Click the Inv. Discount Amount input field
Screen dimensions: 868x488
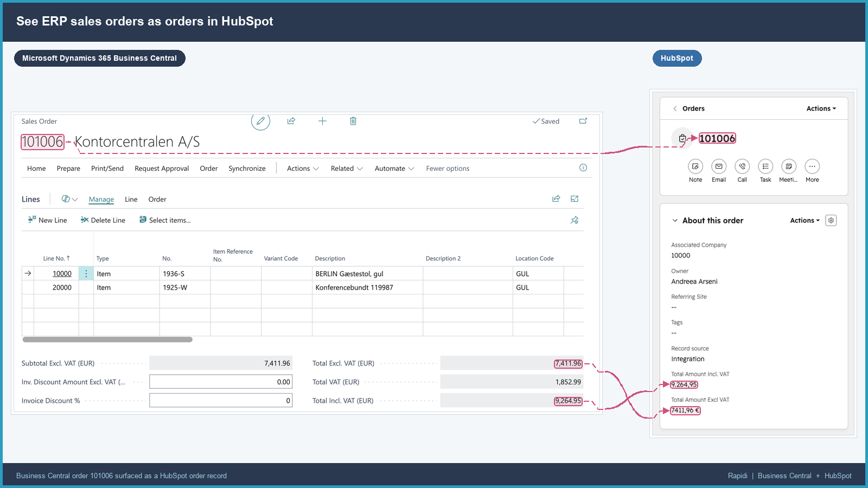[x=221, y=382]
